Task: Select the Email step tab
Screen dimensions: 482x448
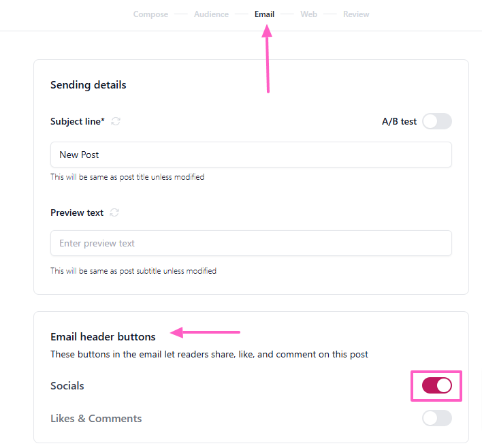Action: tap(264, 14)
